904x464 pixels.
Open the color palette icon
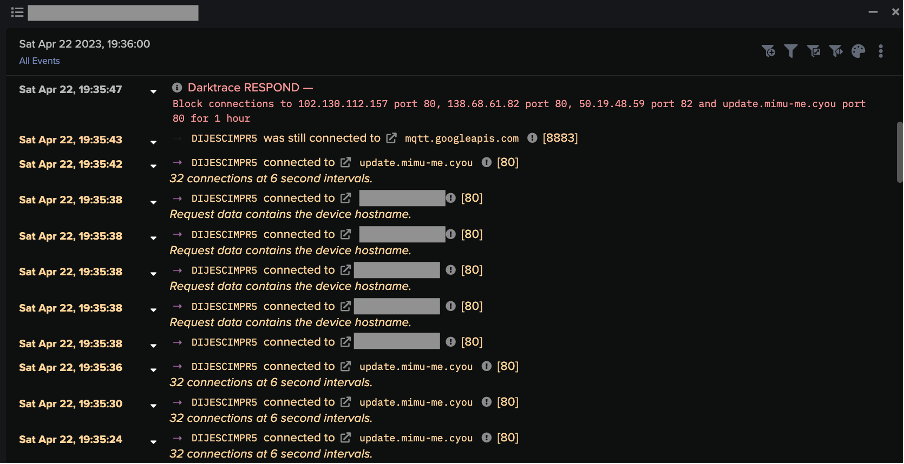pos(858,51)
